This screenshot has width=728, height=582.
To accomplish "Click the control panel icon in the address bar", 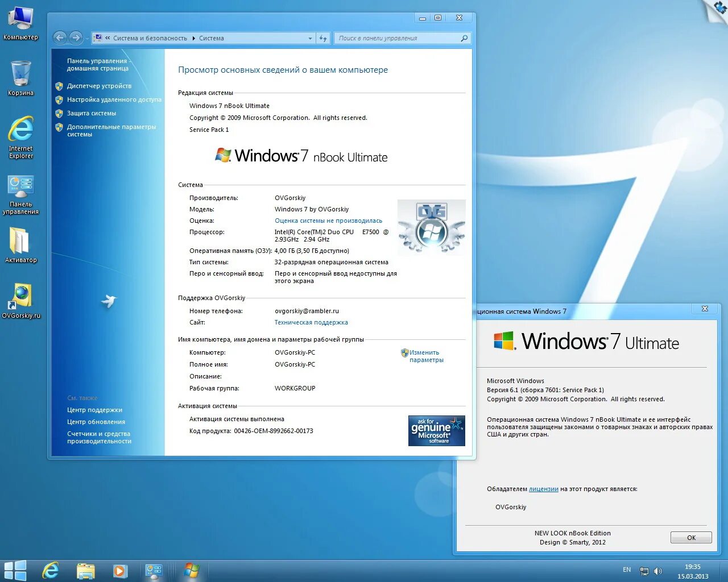I will pos(98,38).
